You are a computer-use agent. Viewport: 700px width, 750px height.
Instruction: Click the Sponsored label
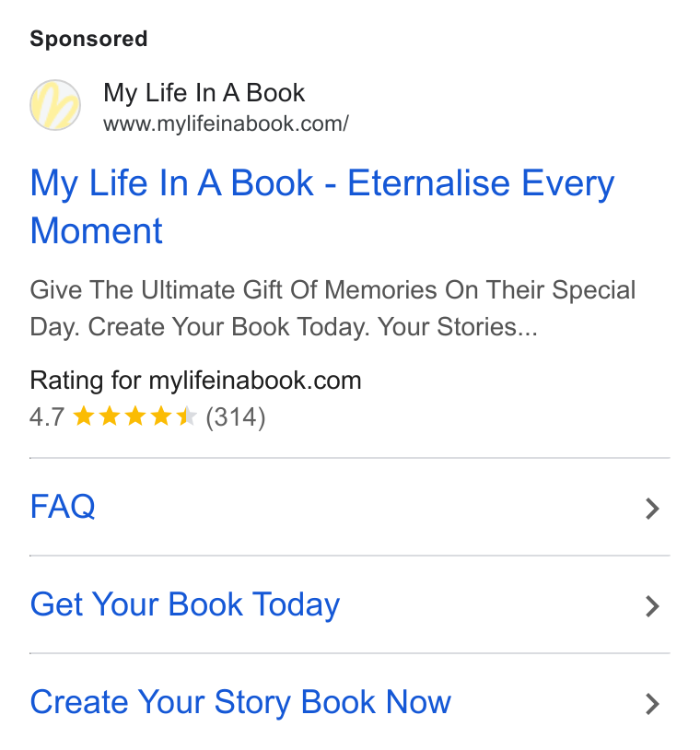pyautogui.click(x=89, y=39)
